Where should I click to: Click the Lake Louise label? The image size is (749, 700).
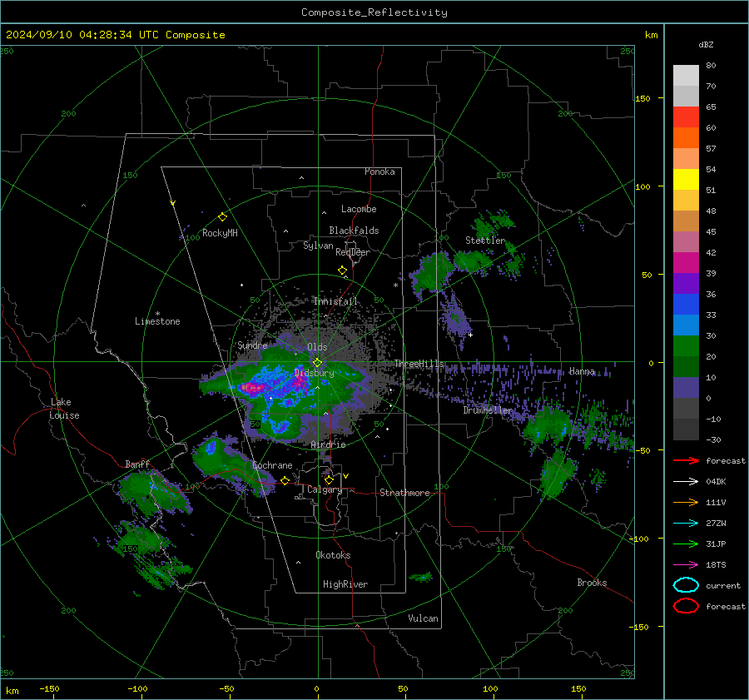[64, 409]
